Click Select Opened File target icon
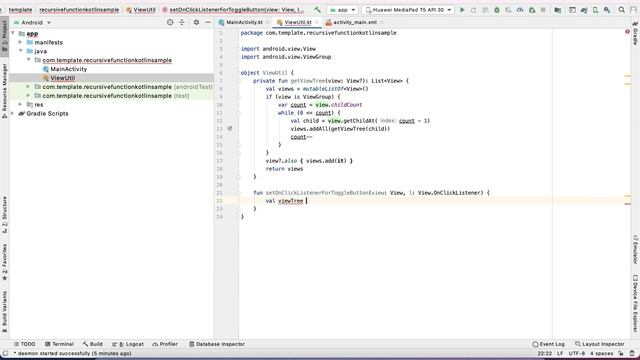This screenshot has width=640, height=360. (x=170, y=22)
